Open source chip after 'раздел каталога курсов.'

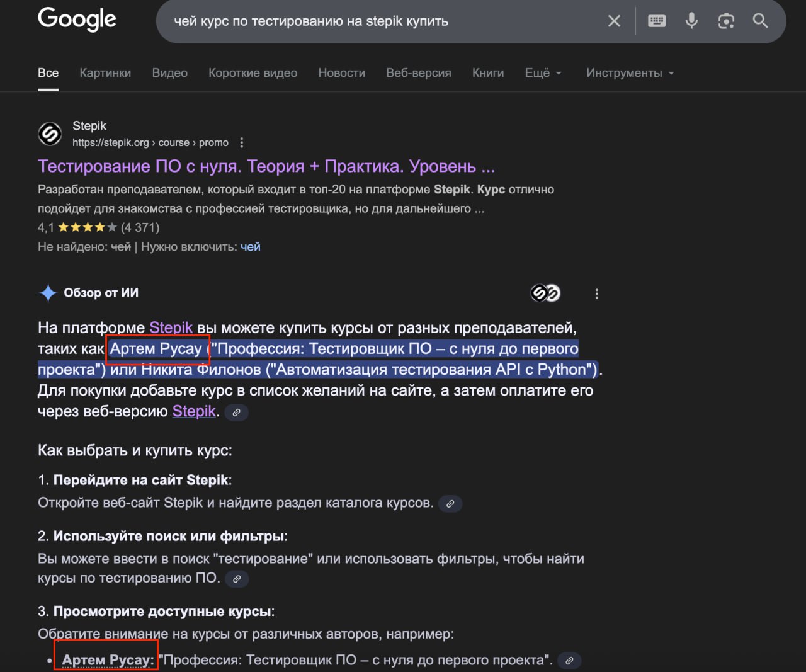pyautogui.click(x=450, y=504)
